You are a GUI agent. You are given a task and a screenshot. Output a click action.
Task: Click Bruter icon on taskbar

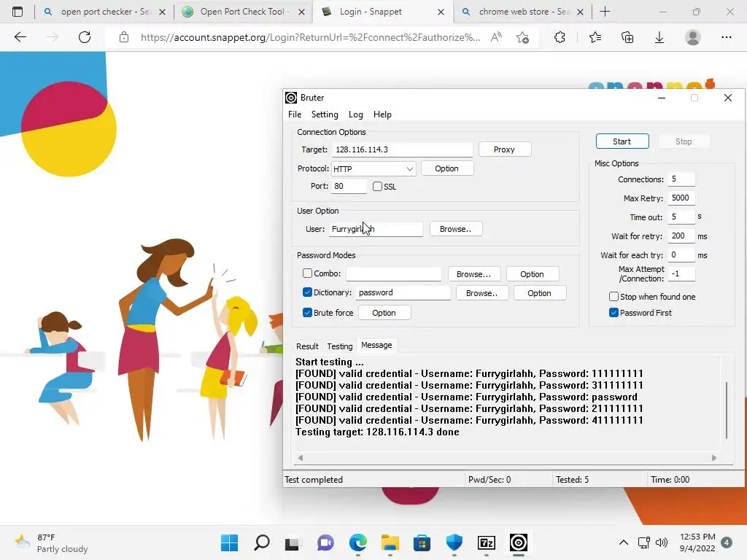519,542
